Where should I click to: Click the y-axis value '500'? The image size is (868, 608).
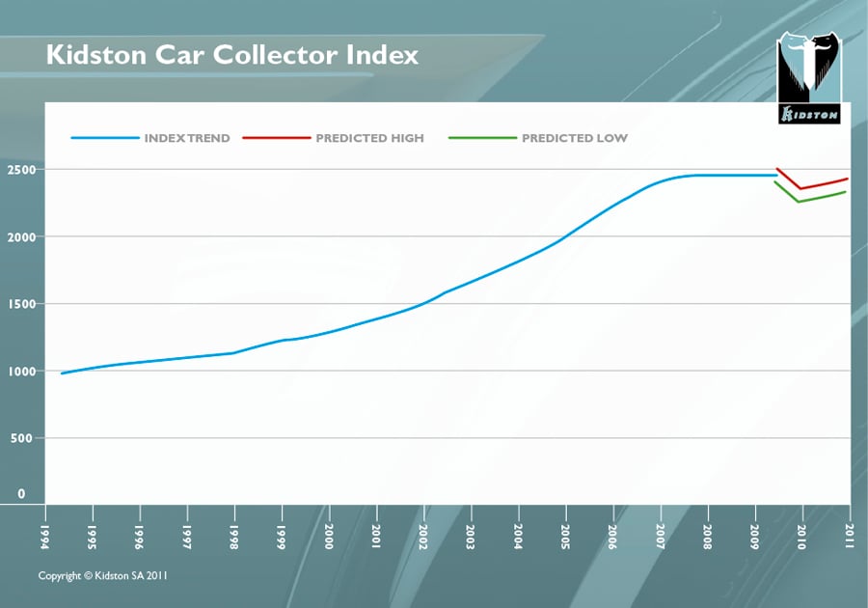click(x=21, y=438)
